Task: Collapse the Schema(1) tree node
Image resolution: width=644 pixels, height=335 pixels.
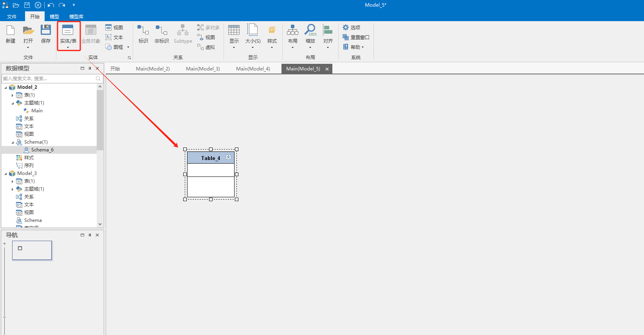Action: point(13,142)
